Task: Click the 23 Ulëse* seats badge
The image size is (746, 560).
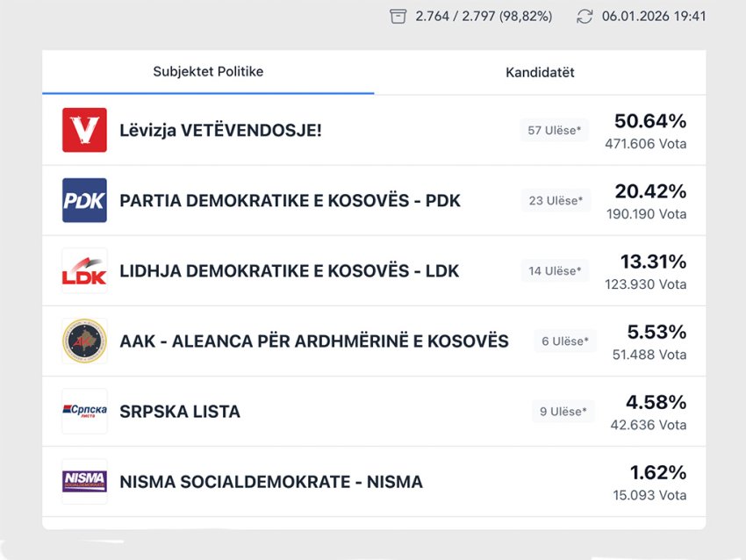Action: pyautogui.click(x=555, y=201)
